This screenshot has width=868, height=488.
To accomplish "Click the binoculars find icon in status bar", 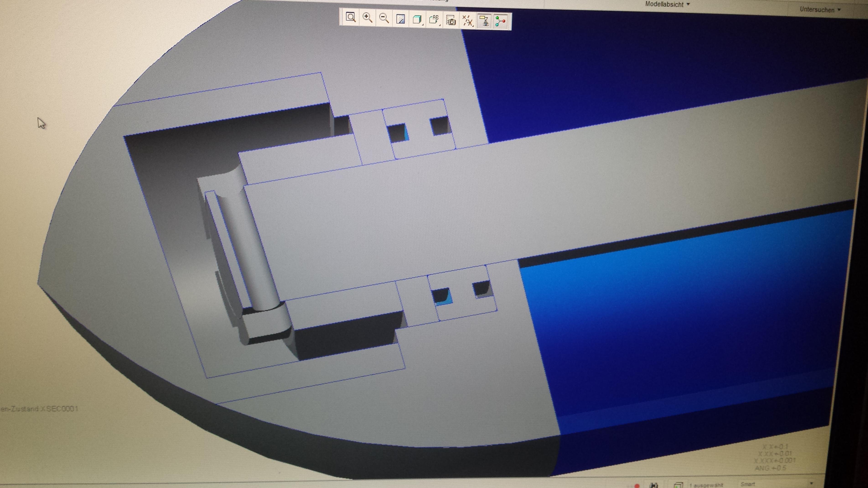I will click(654, 485).
